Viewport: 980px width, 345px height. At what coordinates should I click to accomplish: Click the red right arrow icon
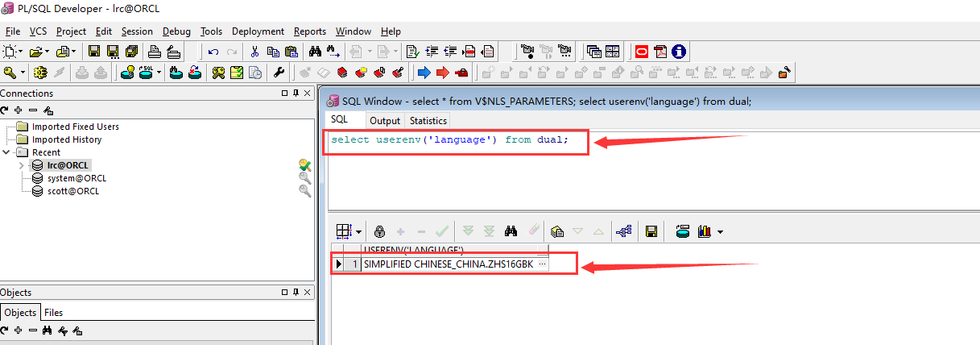click(x=443, y=73)
